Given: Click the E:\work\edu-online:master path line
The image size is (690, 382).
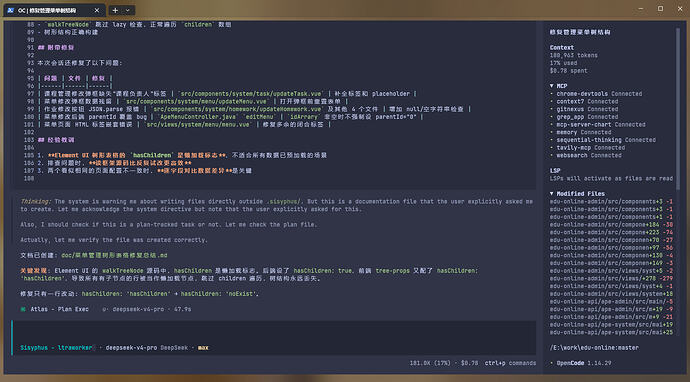Looking at the screenshot, I should pos(594,348).
